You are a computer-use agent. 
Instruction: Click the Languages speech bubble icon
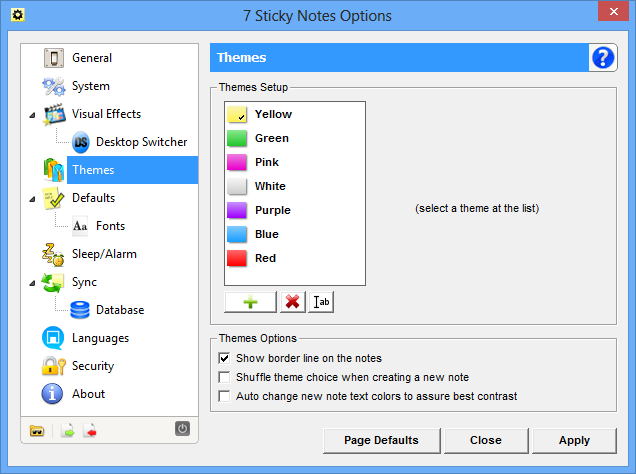53,338
